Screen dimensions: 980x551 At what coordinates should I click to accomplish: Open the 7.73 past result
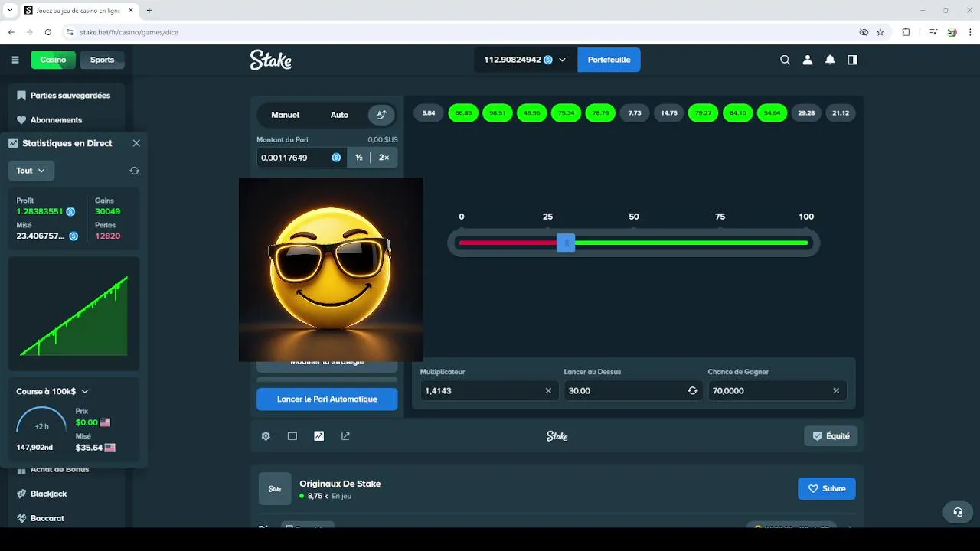[x=635, y=113]
